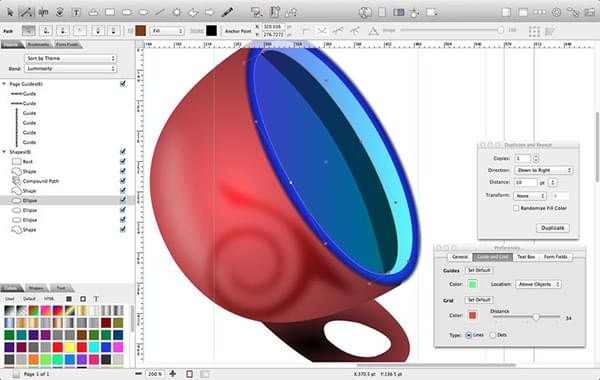
Task: Toggle Shapes group visibility checkbox
Action: [x=122, y=152]
